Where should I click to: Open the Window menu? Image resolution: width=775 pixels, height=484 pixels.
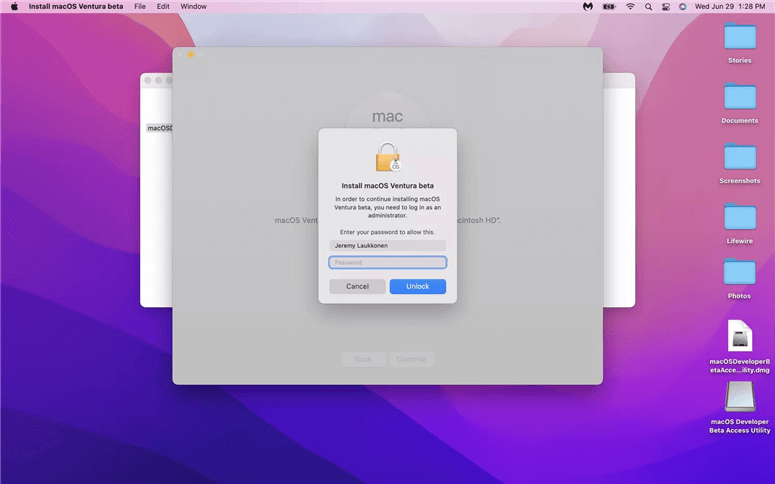193,6
